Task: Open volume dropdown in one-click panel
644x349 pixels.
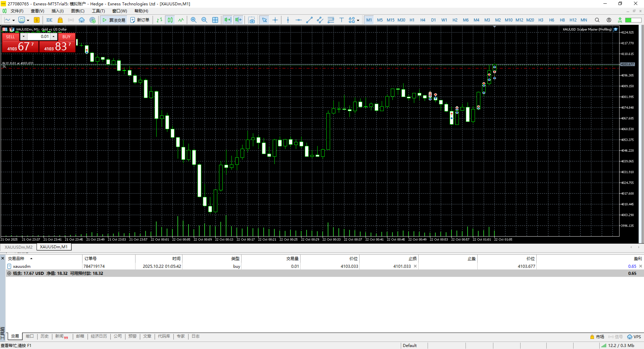Action: tap(23, 37)
